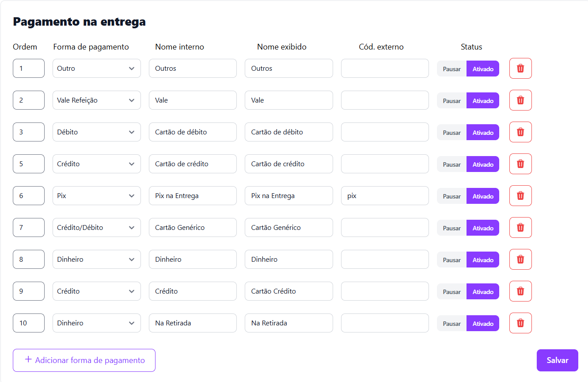588x382 pixels.
Task: Click the Cartão Crédito displayed name field
Action: (288, 291)
